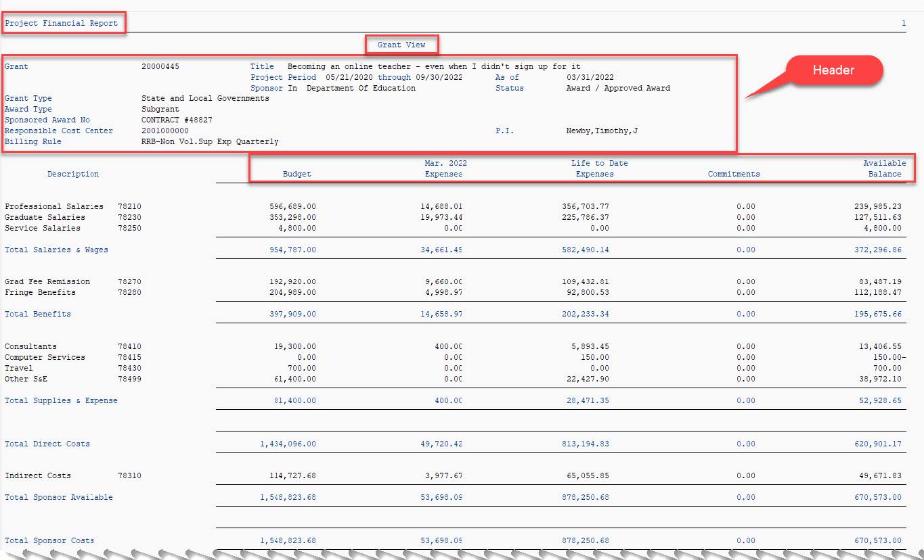Image resolution: width=924 pixels, height=560 pixels.
Task: Select sponsored award CONTRACT #48827
Action: (177, 120)
